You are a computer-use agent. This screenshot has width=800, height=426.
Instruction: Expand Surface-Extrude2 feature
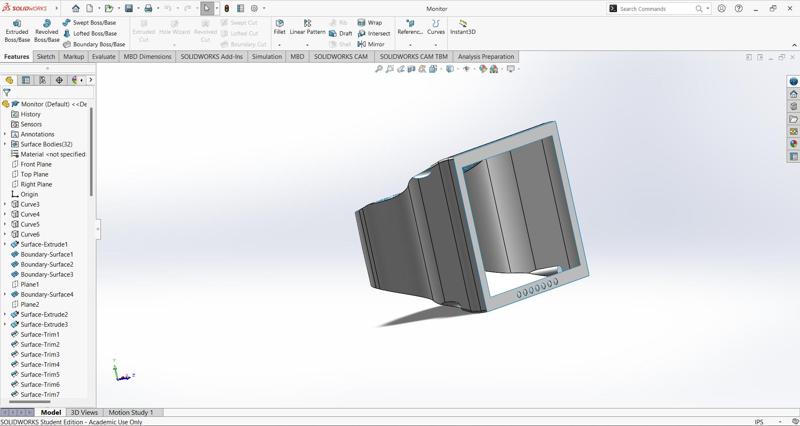click(x=5, y=314)
